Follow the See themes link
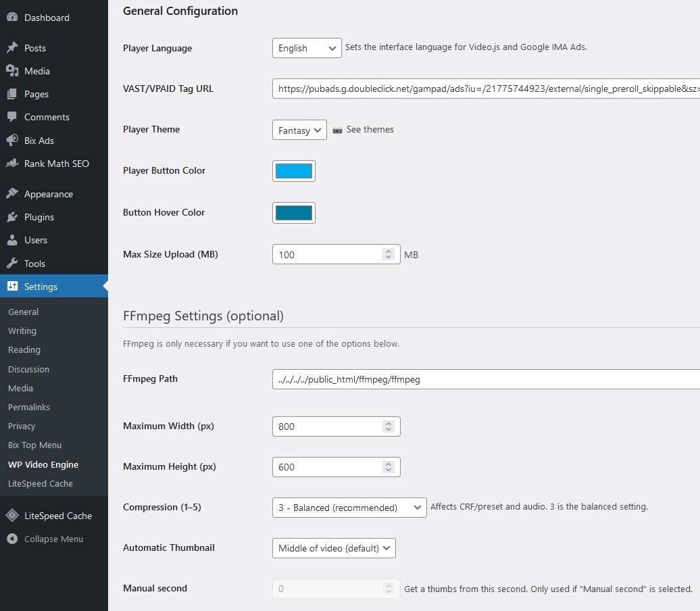 pyautogui.click(x=370, y=130)
